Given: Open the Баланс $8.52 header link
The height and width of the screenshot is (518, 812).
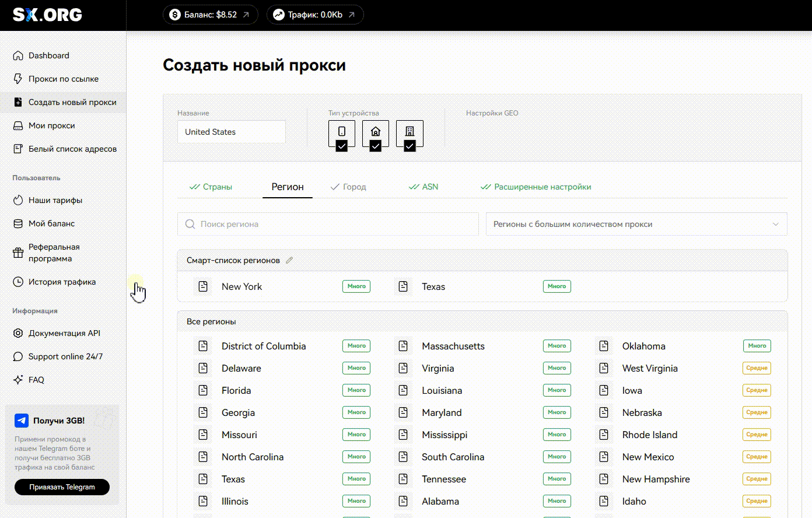Looking at the screenshot, I should [x=211, y=15].
